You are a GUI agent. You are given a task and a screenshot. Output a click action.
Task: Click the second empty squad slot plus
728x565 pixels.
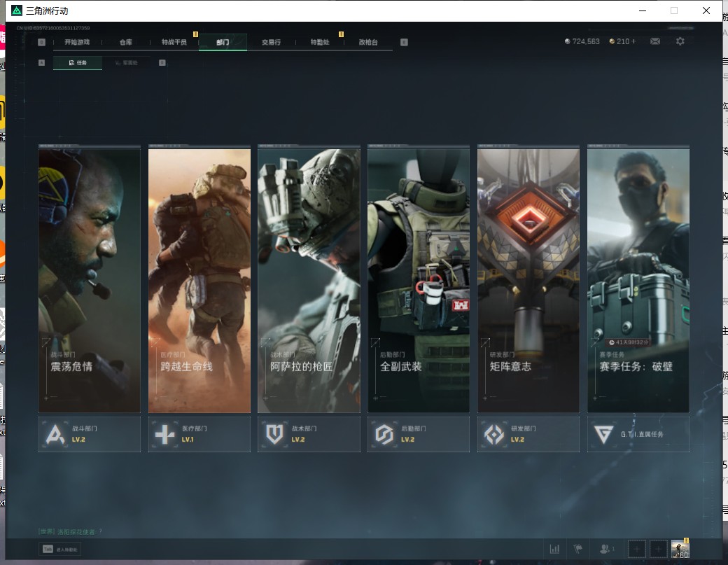point(658,549)
